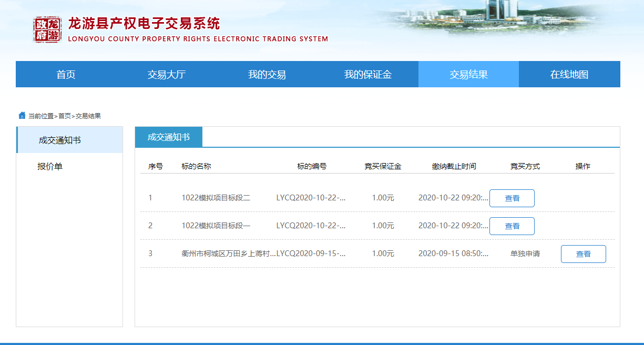Select 成交通知书 in the left sidebar

(x=59, y=140)
